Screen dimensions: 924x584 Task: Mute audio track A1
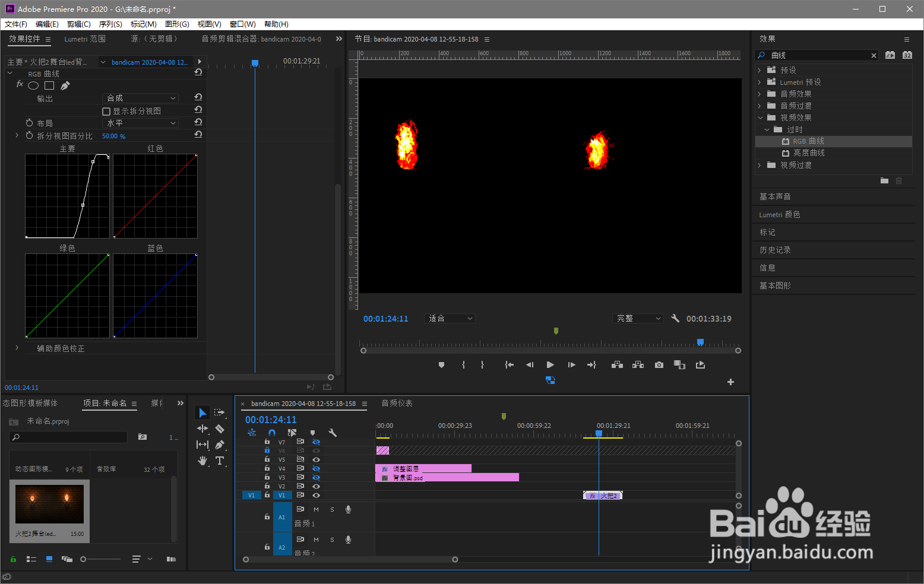pyautogui.click(x=316, y=509)
